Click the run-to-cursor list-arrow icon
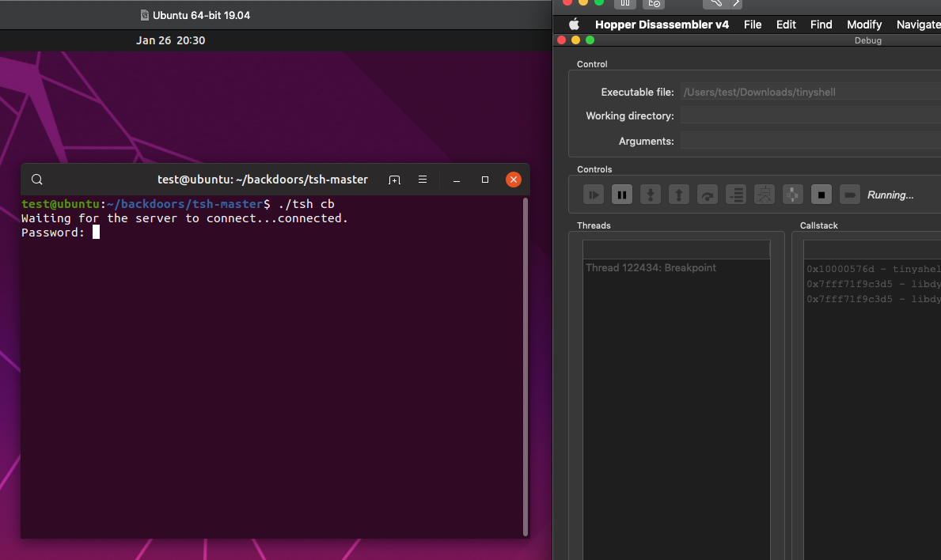This screenshot has height=560, width=941. [736, 195]
